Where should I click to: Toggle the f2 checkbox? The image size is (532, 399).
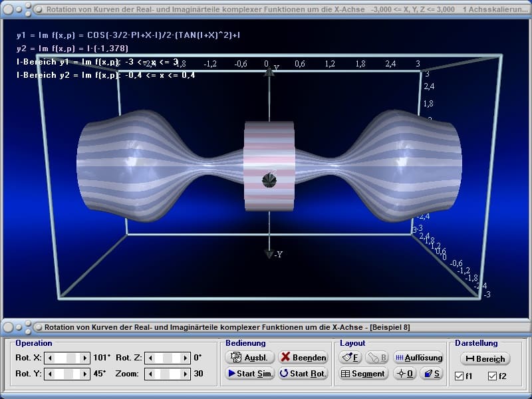(492, 376)
